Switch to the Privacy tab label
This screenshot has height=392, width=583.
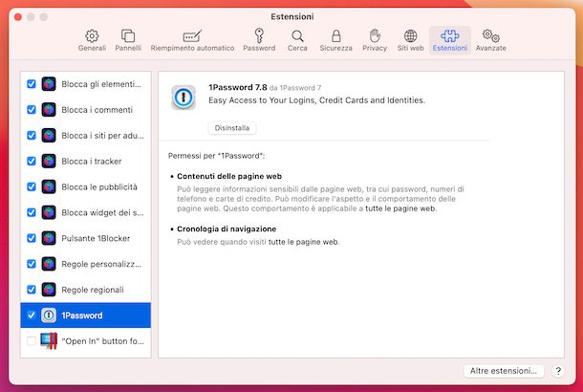coord(375,48)
